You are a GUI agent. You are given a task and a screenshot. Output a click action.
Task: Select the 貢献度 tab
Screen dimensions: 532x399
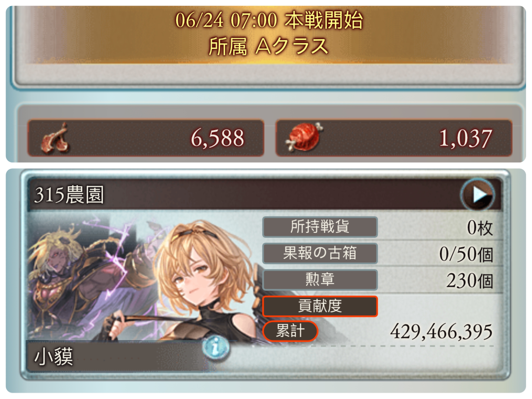[x=320, y=306]
